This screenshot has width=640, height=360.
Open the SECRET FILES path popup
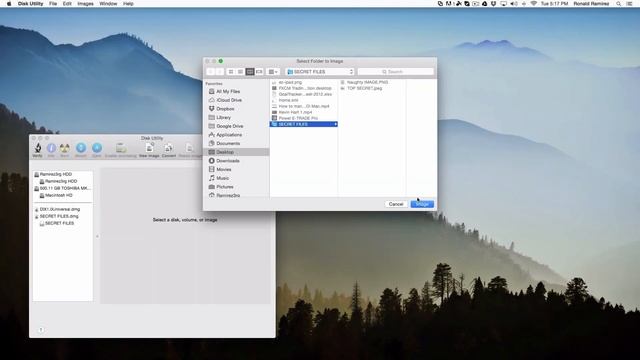[320, 72]
